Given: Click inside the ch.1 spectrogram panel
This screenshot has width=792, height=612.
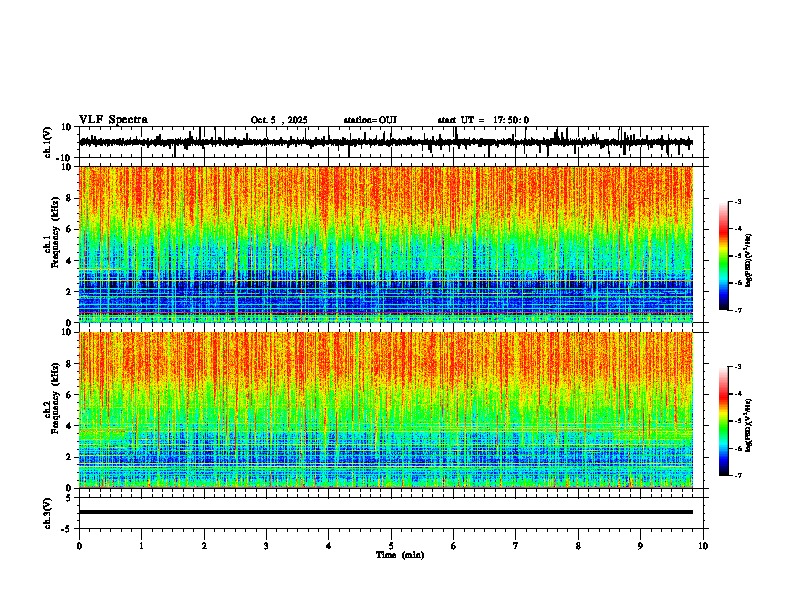Looking at the screenshot, I should pyautogui.click(x=386, y=244).
